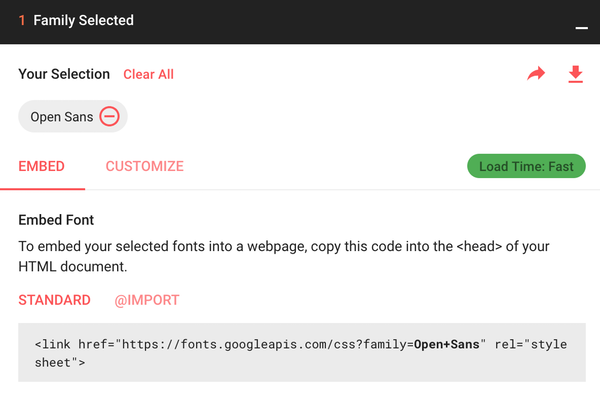The width and height of the screenshot is (600, 396).
Task: Click the Clear All link
Action: 148,74
